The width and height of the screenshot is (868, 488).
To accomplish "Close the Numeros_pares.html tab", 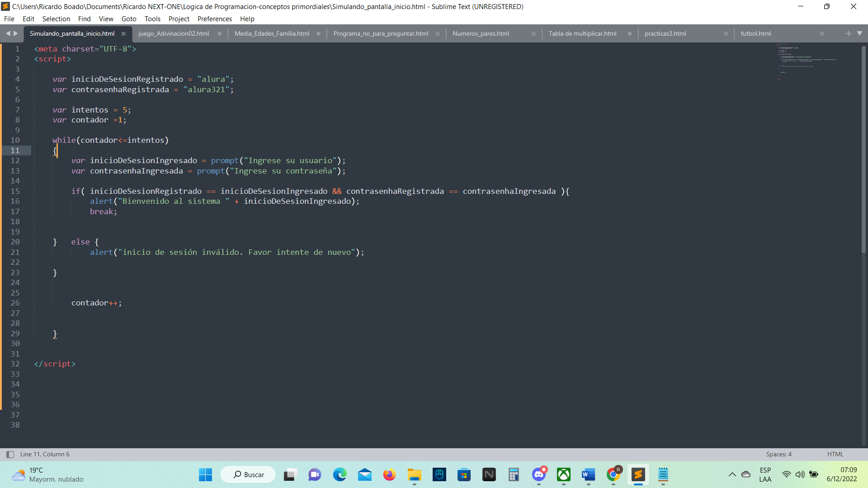I will pyautogui.click(x=534, y=34).
